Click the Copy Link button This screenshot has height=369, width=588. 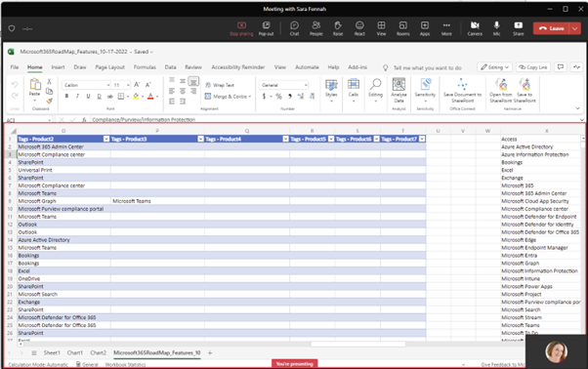[x=533, y=67]
